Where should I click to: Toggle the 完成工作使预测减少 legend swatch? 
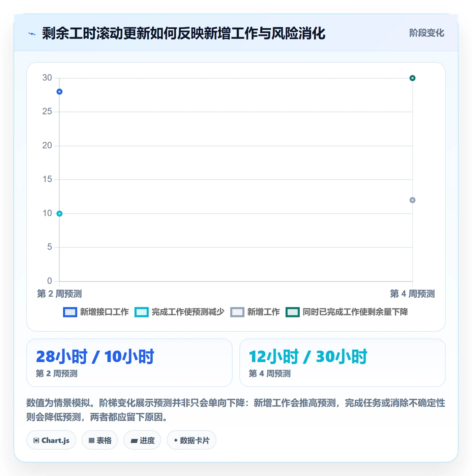(x=142, y=312)
